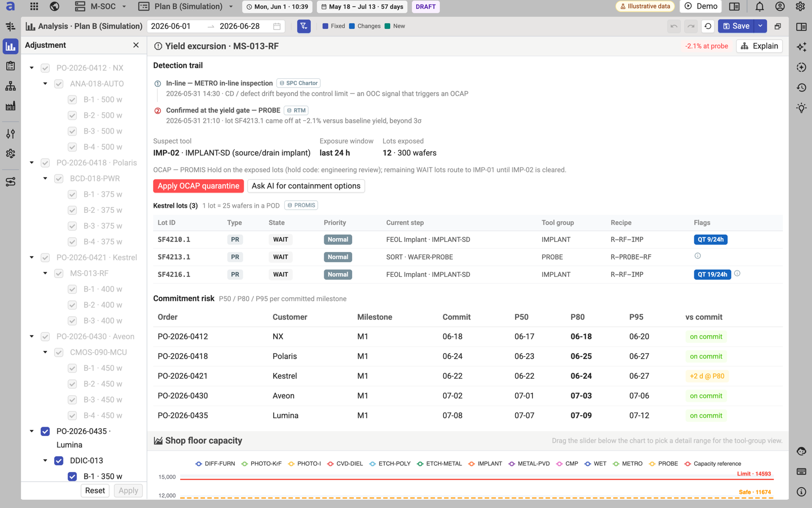The height and width of the screenshot is (508, 812).
Task: Click the start date field 2026-06-01
Action: coord(171,26)
